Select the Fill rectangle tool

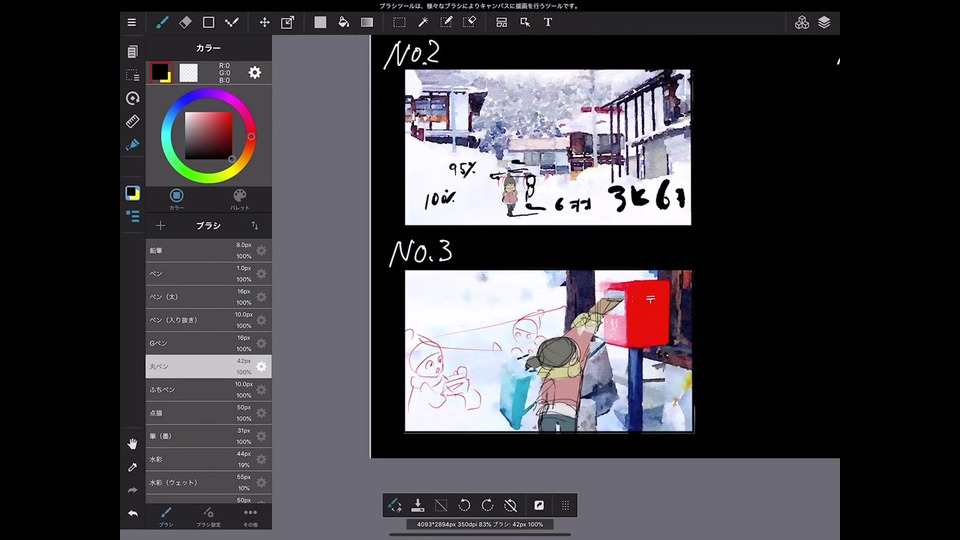tap(320, 23)
